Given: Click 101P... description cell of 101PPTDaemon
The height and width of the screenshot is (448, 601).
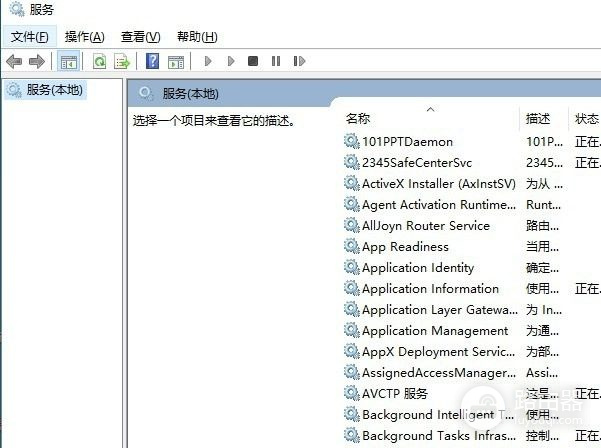Looking at the screenshot, I should (x=544, y=142).
